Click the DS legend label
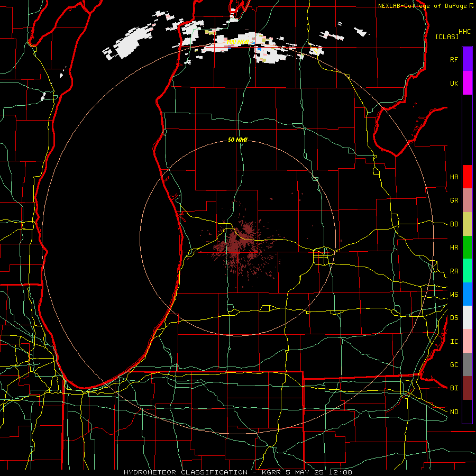 pos(454,318)
